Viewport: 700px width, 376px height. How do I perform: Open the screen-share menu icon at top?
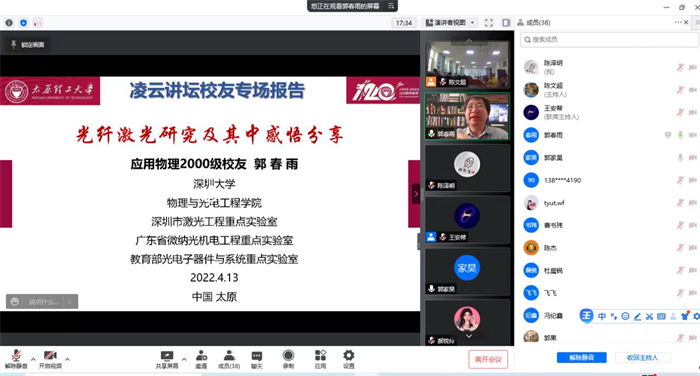(391, 6)
